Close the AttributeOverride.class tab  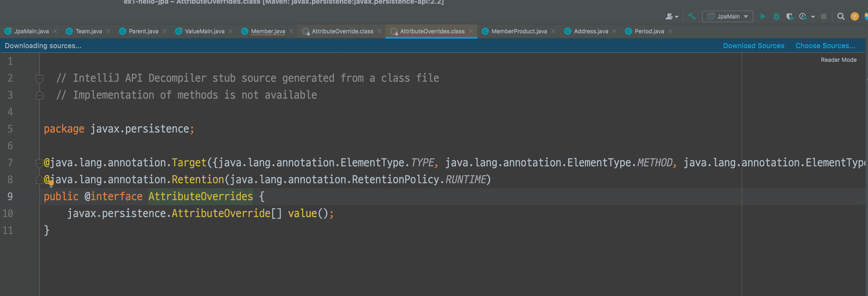pos(379,31)
